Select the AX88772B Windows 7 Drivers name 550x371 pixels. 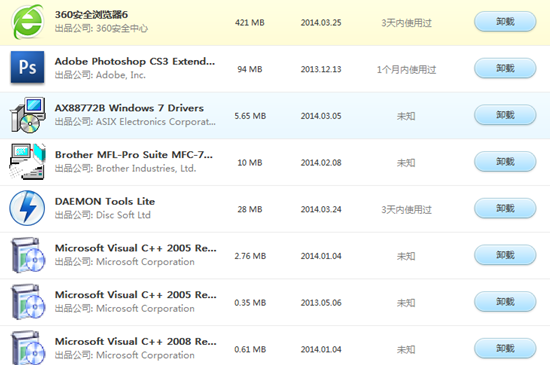[129, 108]
